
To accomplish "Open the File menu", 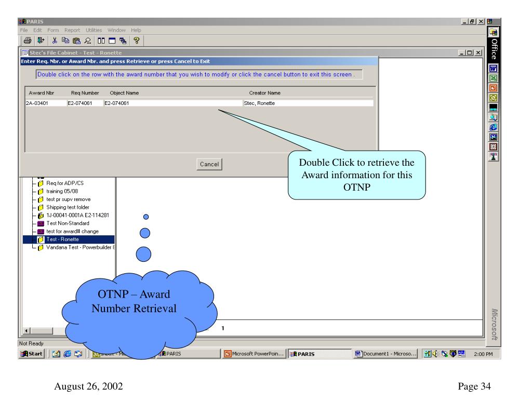I will click(x=24, y=30).
